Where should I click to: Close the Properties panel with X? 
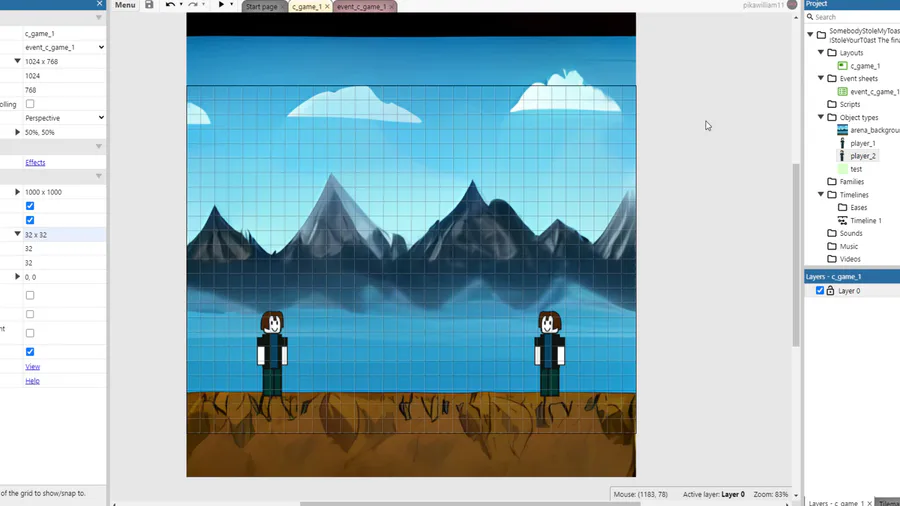(99, 3)
